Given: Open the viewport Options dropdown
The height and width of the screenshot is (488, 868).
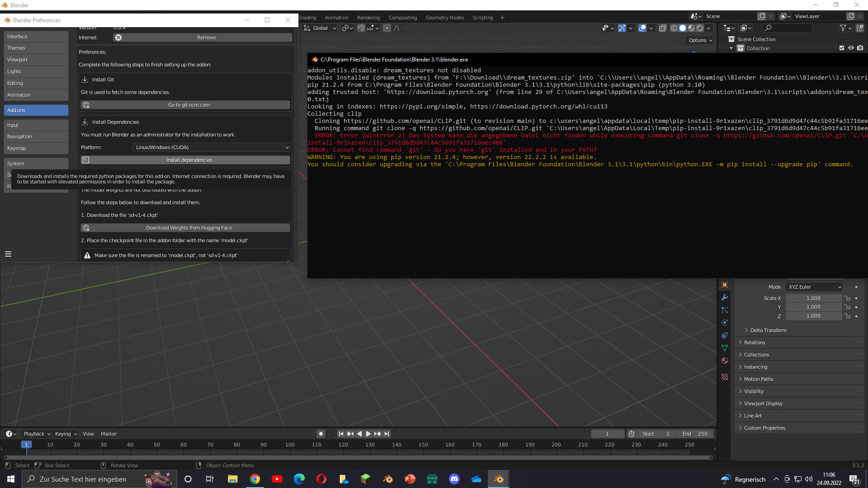Looking at the screenshot, I should pyautogui.click(x=700, y=40).
